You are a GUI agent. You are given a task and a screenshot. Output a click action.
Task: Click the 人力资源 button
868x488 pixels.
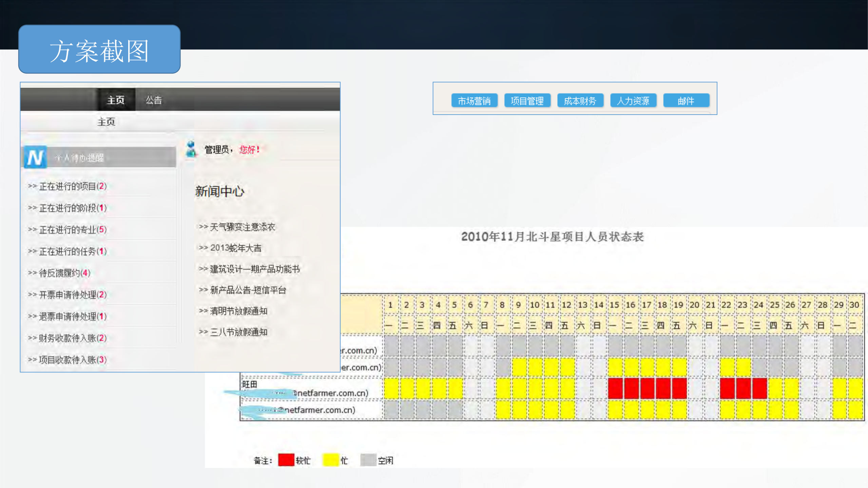click(633, 100)
